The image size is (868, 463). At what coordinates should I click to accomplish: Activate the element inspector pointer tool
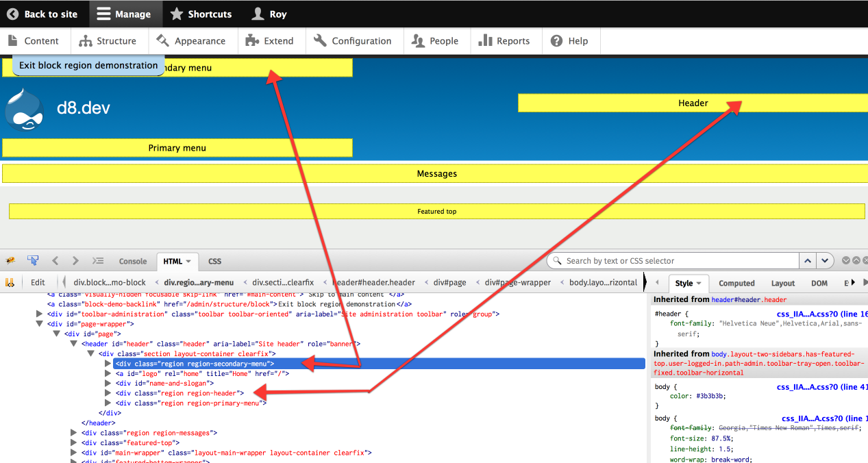(x=32, y=261)
